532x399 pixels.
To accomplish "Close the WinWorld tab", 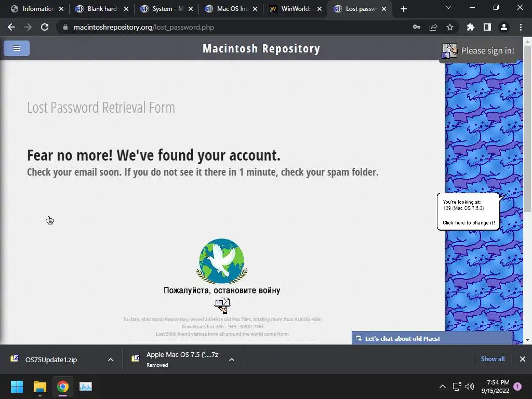I will click(320, 9).
